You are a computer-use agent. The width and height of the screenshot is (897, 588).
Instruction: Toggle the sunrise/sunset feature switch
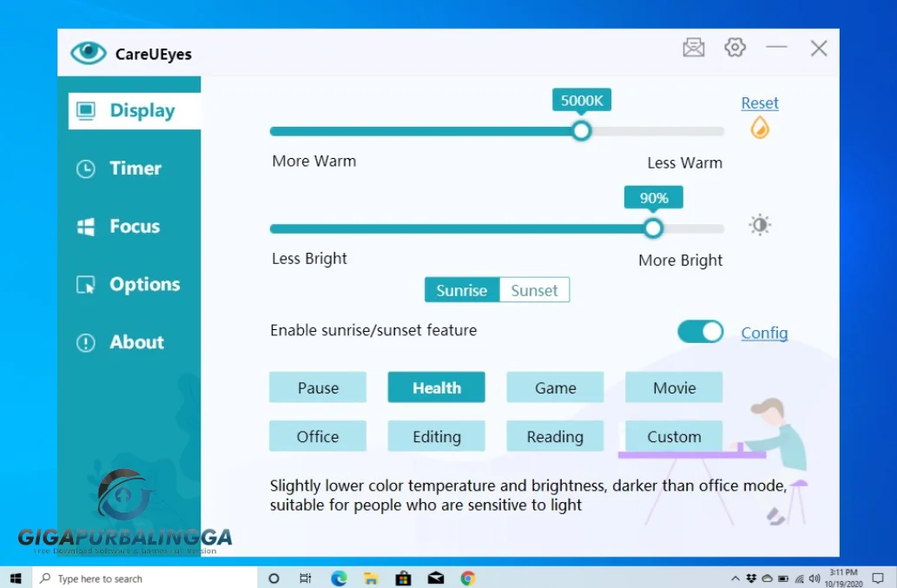(700, 332)
